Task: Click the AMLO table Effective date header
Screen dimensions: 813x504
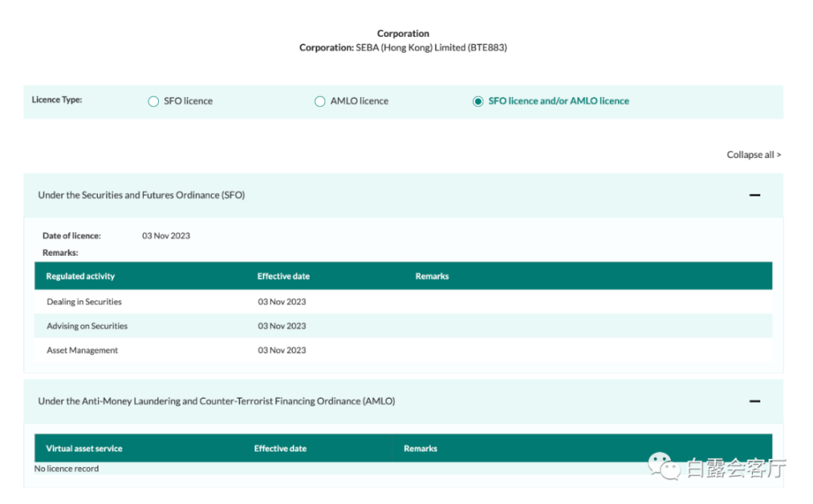Action: (x=280, y=449)
